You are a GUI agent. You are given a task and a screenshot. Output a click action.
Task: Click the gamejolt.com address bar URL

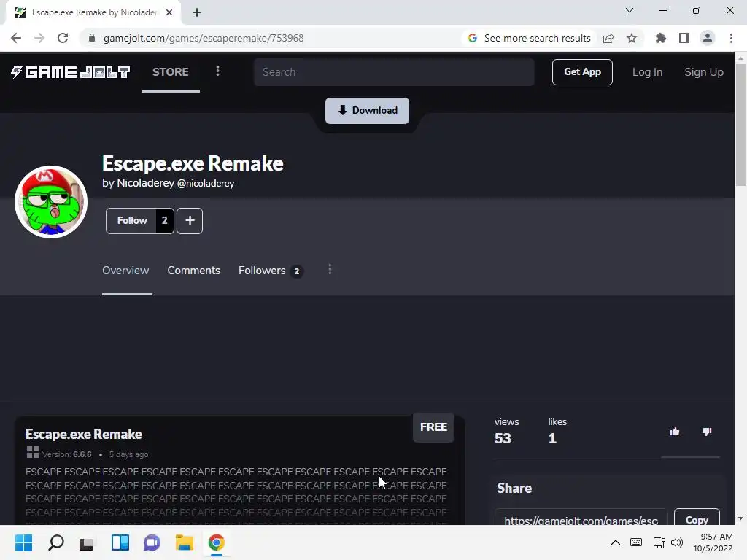204,38
